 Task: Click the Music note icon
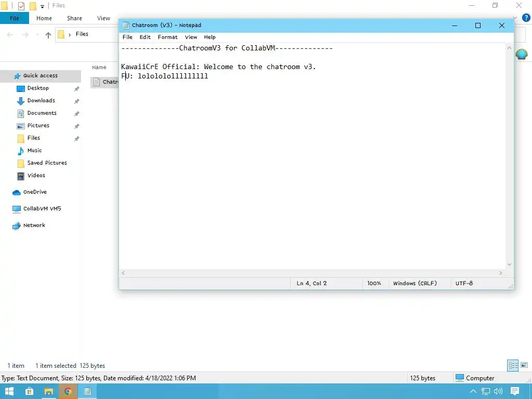click(21, 151)
